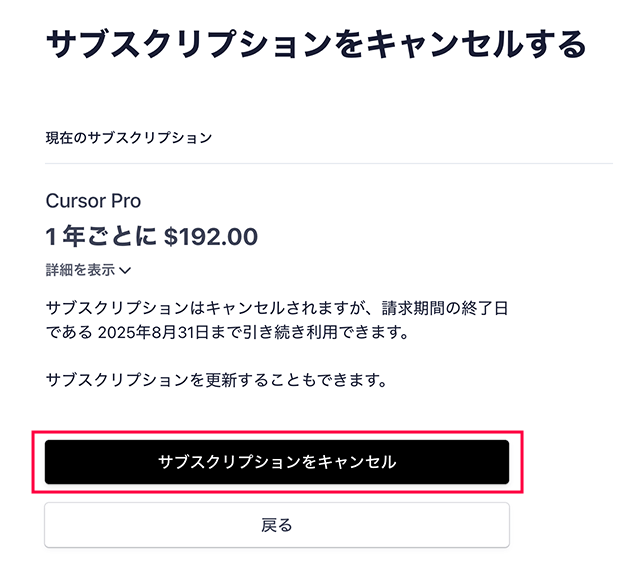
Task: Confirm cancellation with the black button
Action: (277, 462)
